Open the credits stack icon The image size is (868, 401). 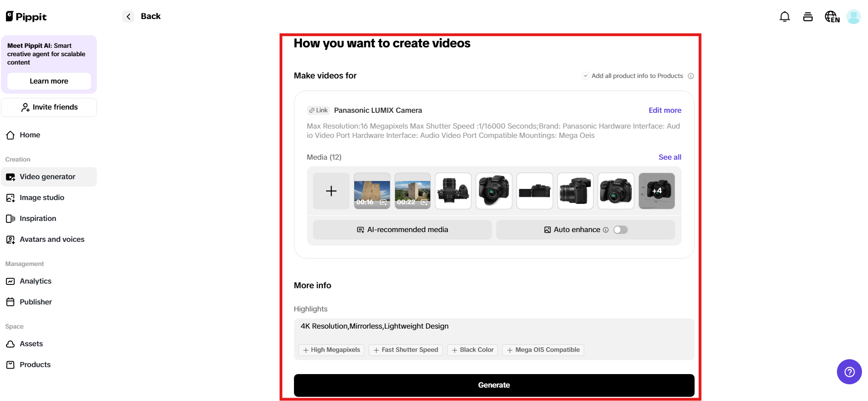[808, 17]
